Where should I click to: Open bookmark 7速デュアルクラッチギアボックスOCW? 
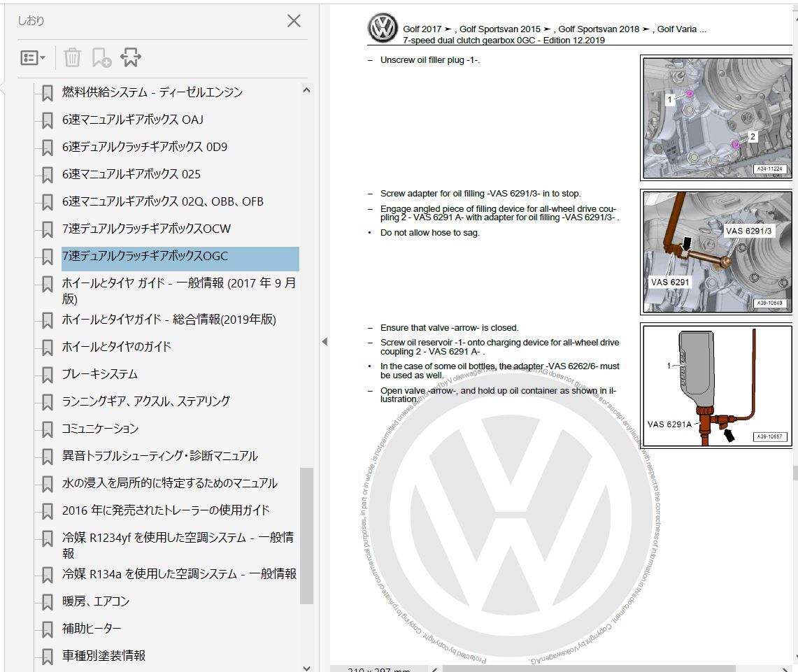tap(147, 229)
